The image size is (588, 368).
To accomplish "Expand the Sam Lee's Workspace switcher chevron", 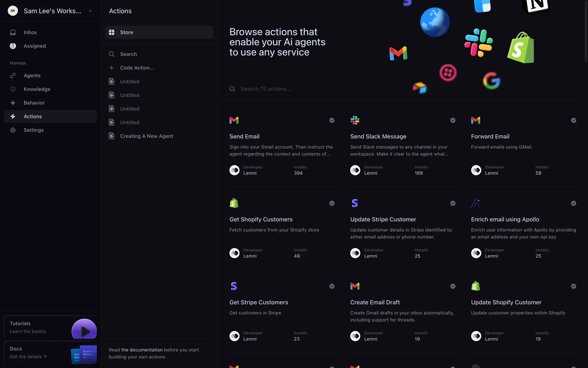I will pos(90,11).
